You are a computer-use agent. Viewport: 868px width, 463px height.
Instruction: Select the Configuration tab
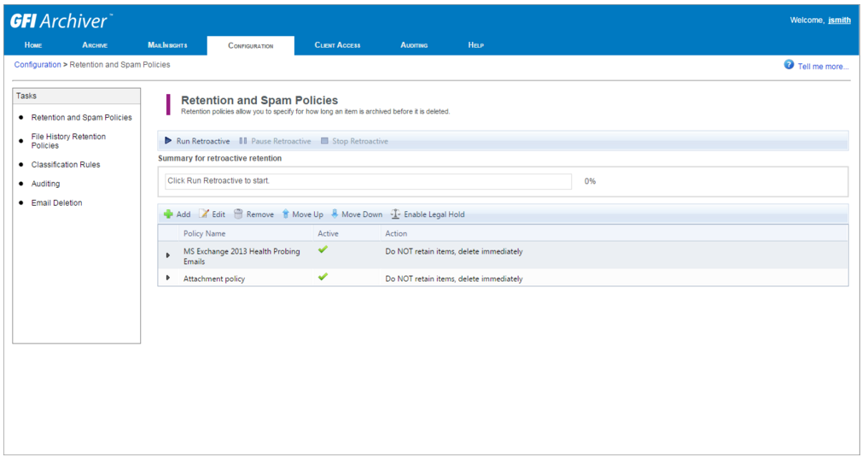[x=251, y=45]
